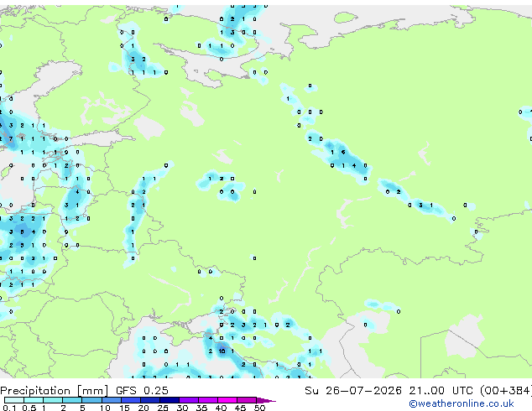Pick the 5–10 mm legend swatch

91,400
